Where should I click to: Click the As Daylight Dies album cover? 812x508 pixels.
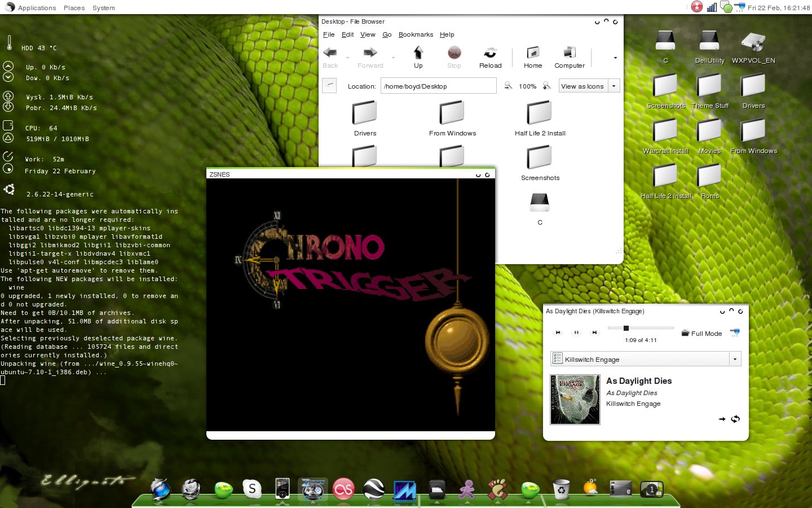coord(575,400)
